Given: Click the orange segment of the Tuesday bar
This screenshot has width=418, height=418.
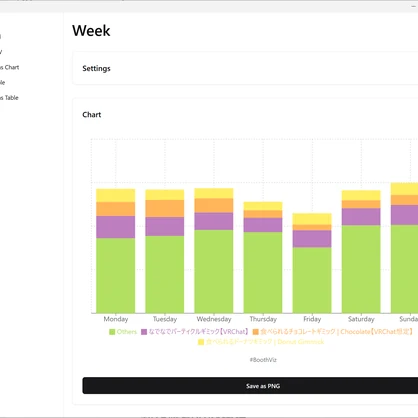Looking at the screenshot, I should coord(165,209).
